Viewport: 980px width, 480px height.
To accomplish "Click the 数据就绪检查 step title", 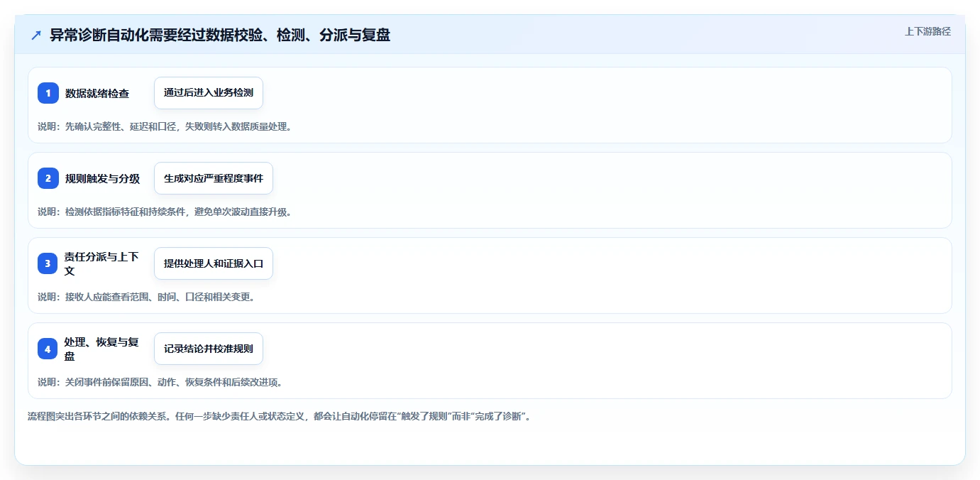I will [x=97, y=93].
